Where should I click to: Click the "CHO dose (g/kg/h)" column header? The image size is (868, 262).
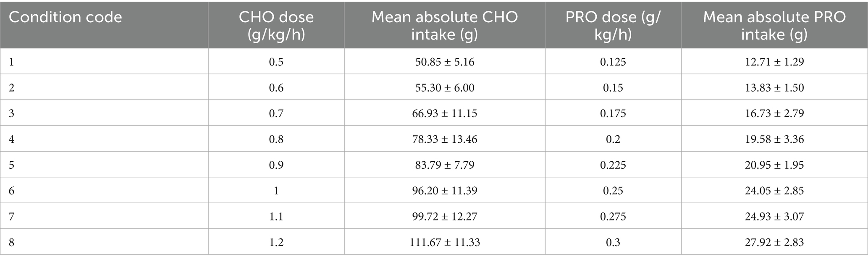click(x=276, y=25)
